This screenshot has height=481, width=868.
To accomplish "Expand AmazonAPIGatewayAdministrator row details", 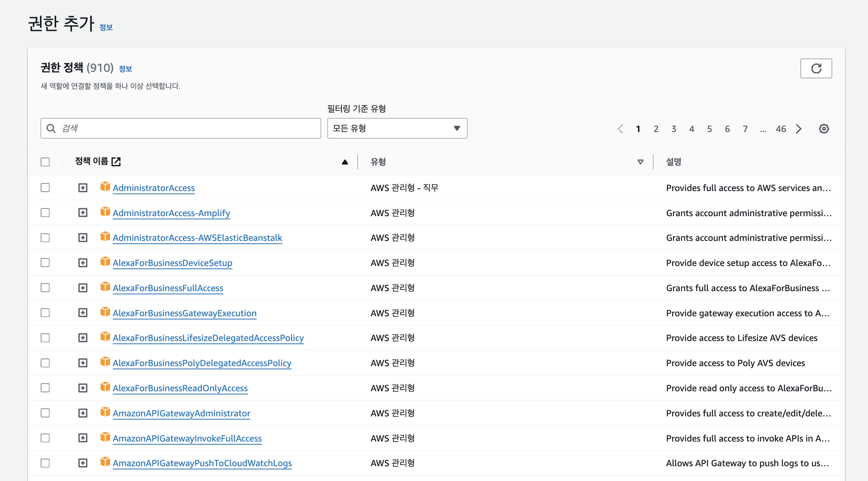I will pos(83,413).
